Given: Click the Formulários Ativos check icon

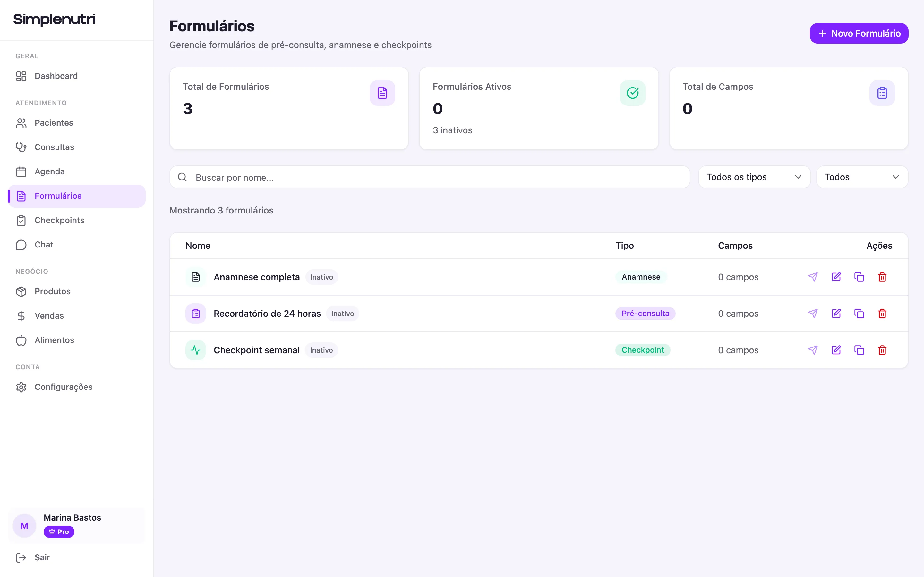Looking at the screenshot, I should click(632, 93).
